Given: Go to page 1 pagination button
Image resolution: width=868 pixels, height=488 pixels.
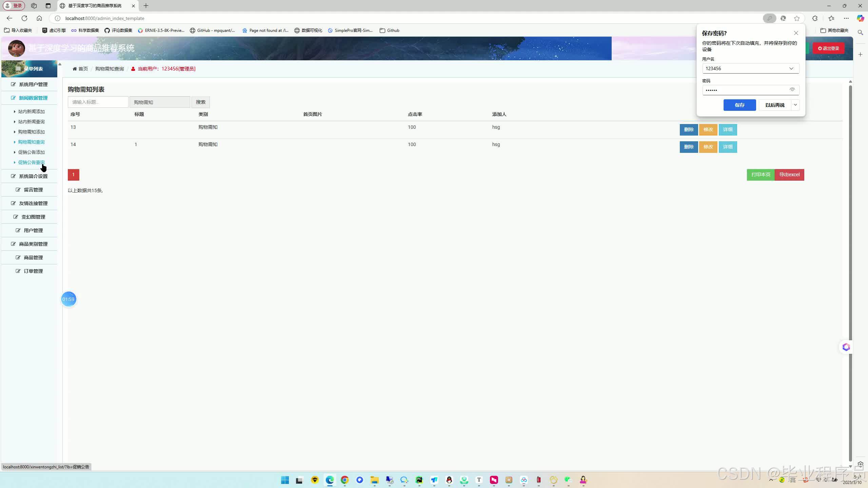Looking at the screenshot, I should 73,175.
